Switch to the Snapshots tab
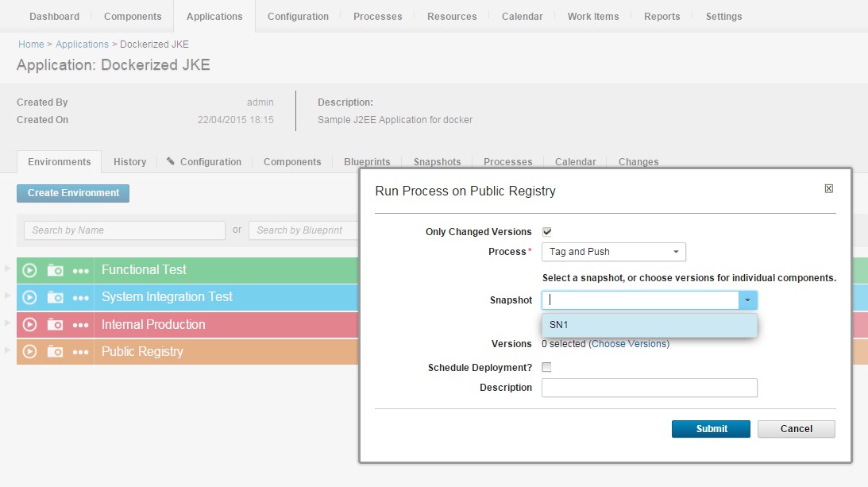 click(x=438, y=162)
